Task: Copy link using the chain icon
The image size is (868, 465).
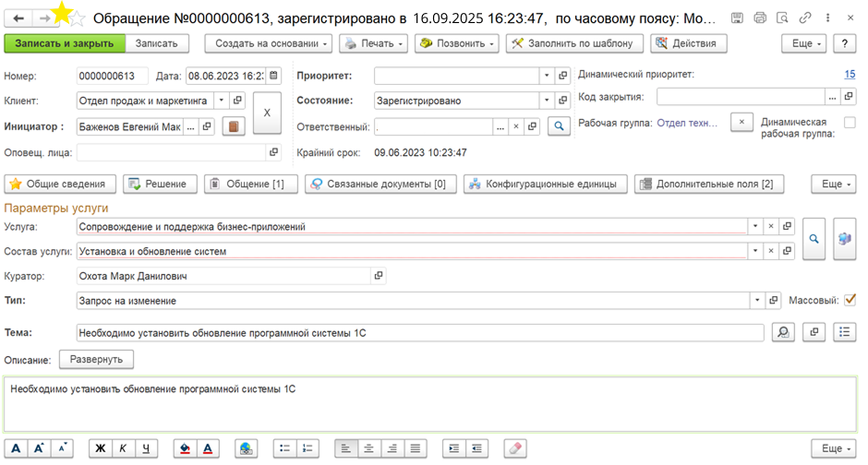Action: (x=805, y=18)
